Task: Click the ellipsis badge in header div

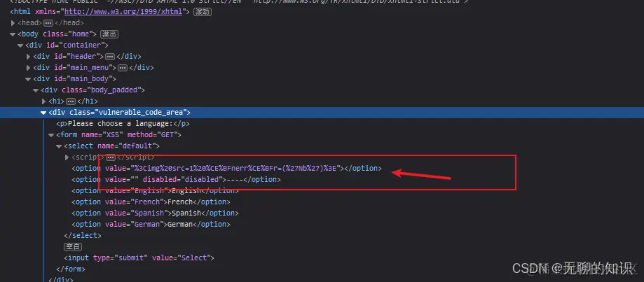Action: pos(109,57)
